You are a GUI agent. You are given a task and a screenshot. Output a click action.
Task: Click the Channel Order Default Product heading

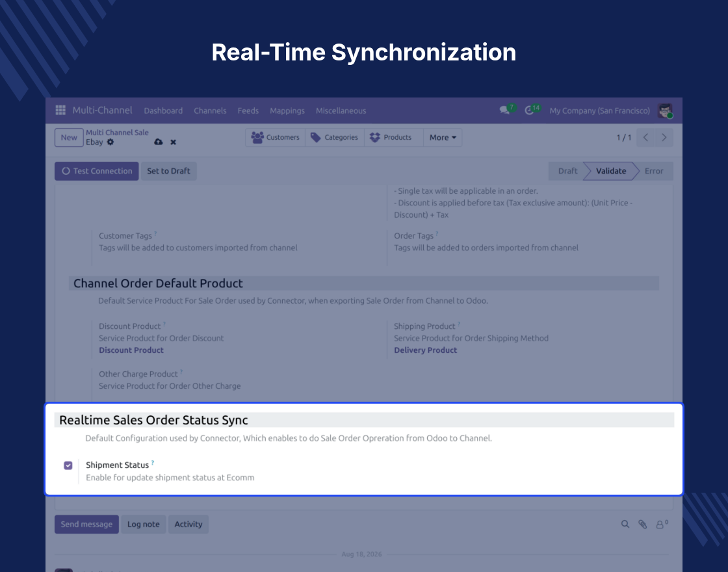158,283
